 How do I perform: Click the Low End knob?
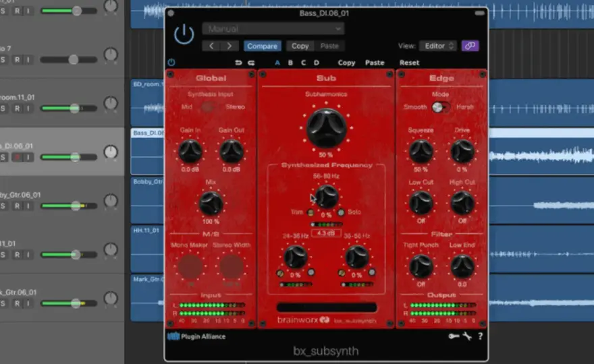click(462, 266)
